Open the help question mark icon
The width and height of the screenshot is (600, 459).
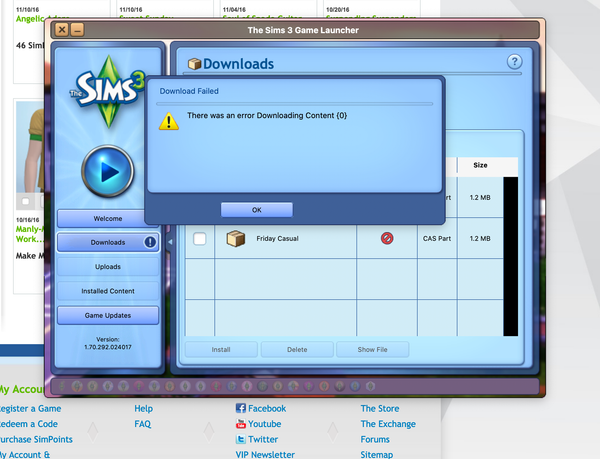514,62
